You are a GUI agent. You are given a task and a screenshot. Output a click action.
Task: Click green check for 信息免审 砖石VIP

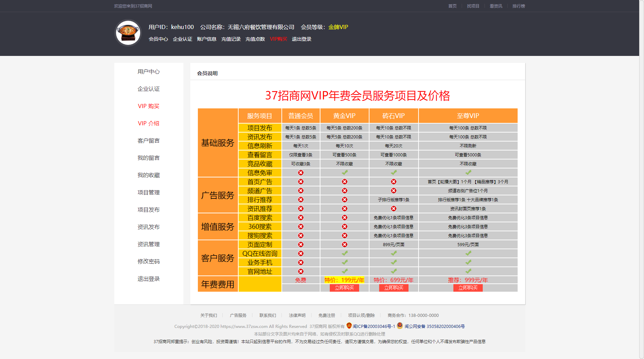[394, 172]
